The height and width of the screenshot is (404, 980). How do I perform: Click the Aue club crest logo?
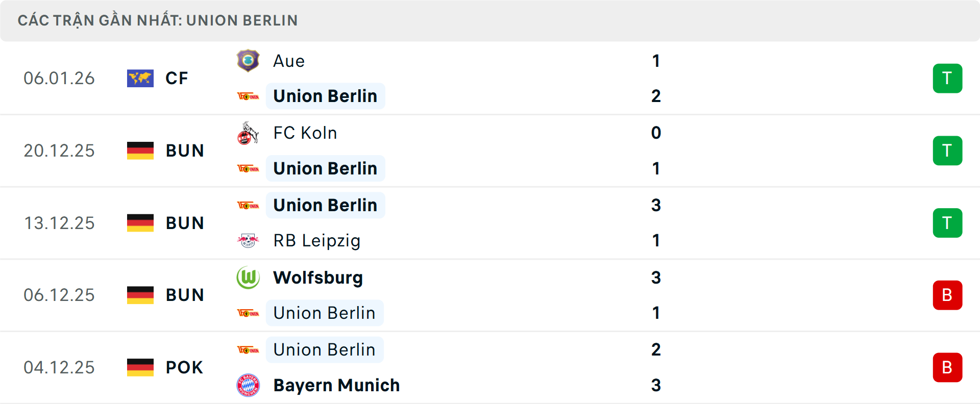249,60
